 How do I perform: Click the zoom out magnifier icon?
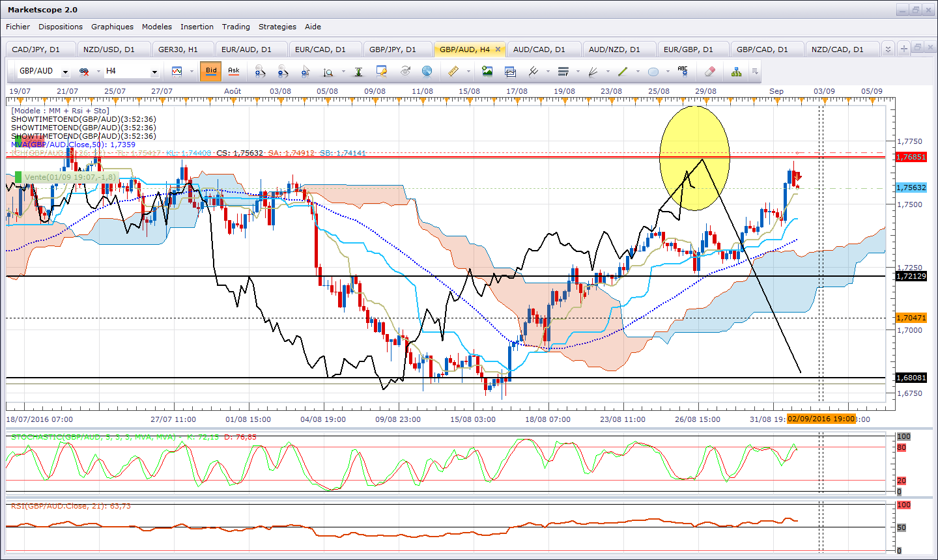(x=283, y=71)
